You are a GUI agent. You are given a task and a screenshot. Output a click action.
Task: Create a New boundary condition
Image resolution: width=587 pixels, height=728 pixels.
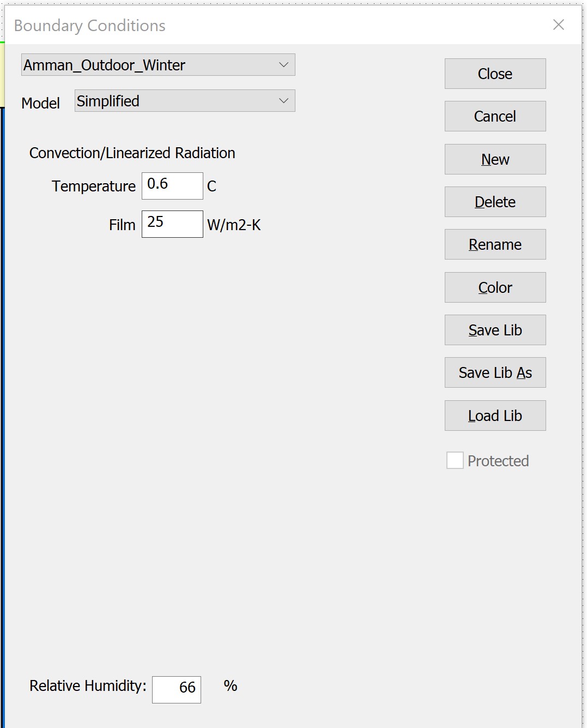pos(495,159)
